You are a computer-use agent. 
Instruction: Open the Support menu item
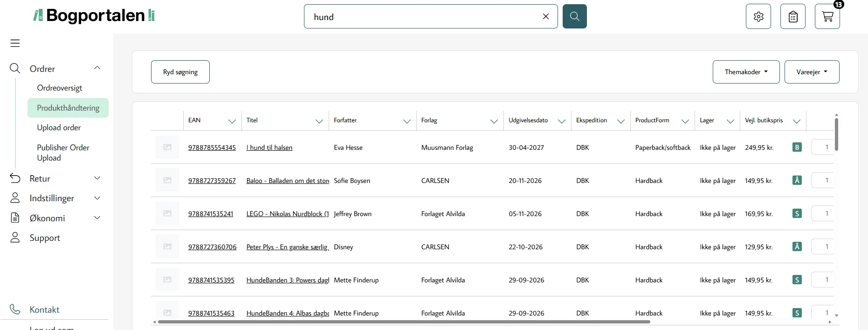[x=45, y=238]
